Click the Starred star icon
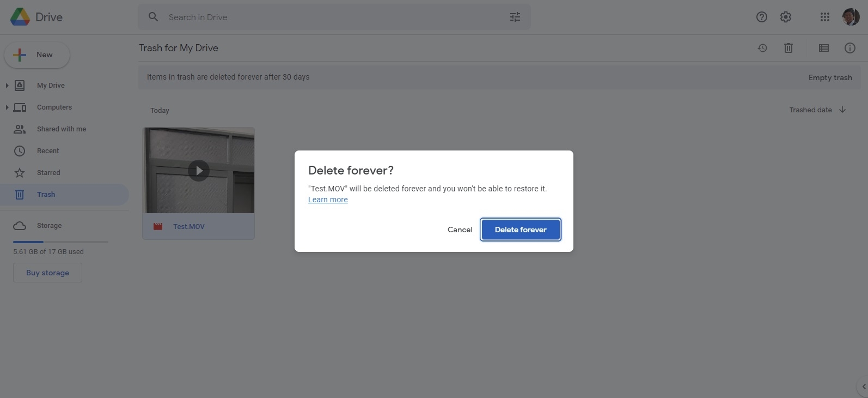This screenshot has height=398, width=868. click(x=20, y=173)
